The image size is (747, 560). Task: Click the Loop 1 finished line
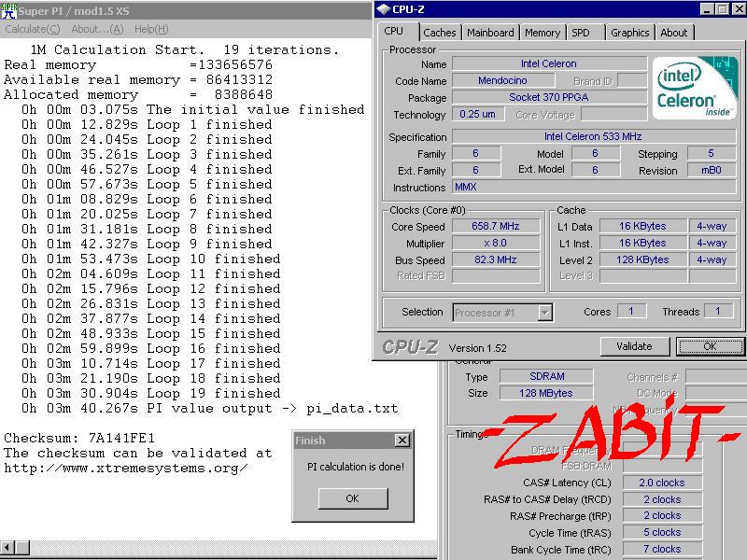(x=147, y=124)
